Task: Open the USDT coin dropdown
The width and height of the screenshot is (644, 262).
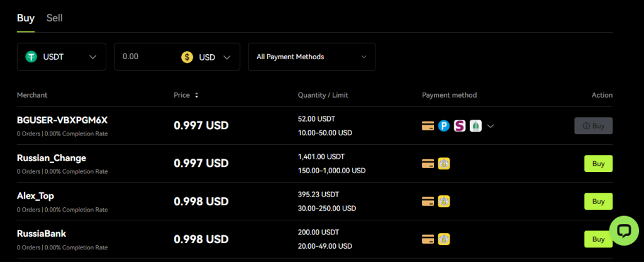Action: 61,57
